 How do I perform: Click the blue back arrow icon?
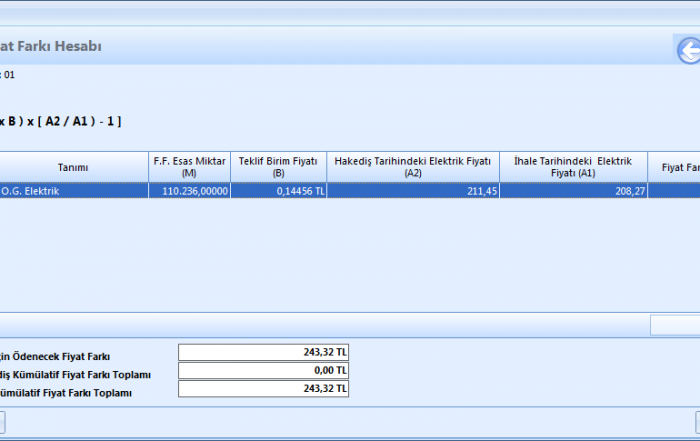688,51
